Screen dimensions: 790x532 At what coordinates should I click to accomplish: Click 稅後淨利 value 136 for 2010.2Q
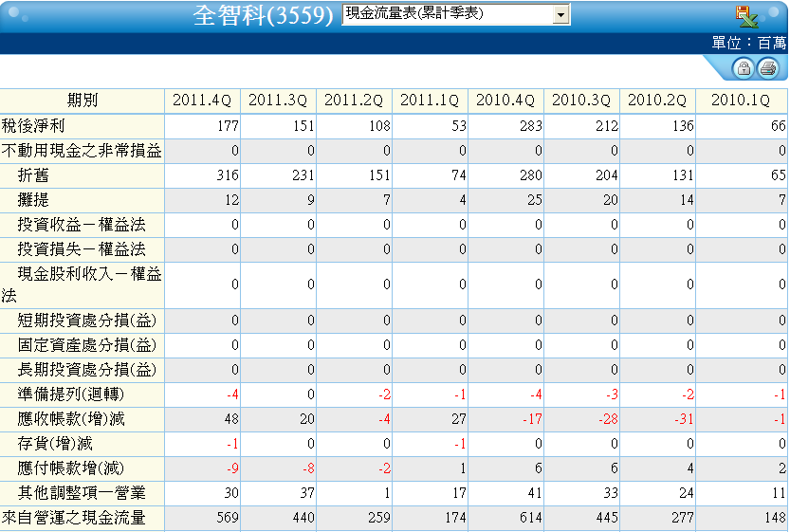tap(683, 126)
